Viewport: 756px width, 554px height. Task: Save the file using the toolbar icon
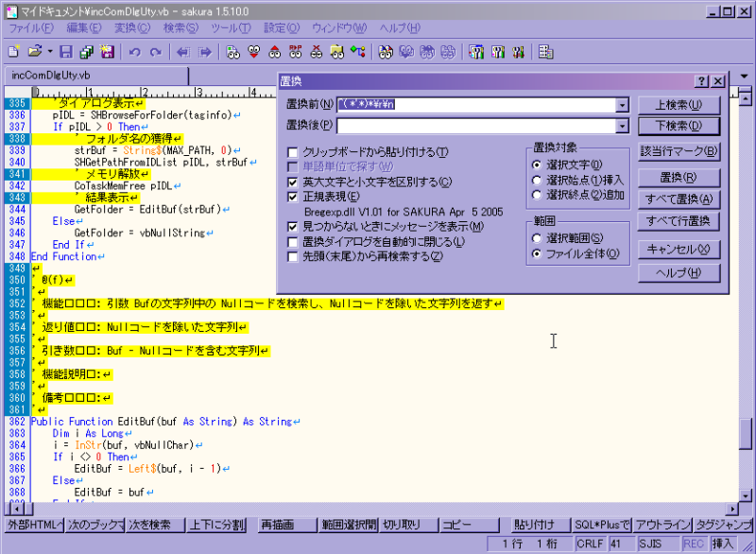66,52
